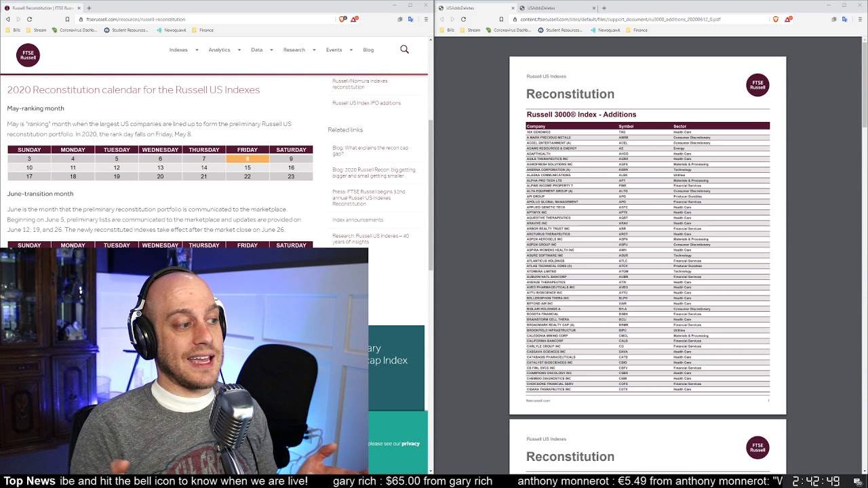Open Stream bookmark folder in right window

point(469,30)
